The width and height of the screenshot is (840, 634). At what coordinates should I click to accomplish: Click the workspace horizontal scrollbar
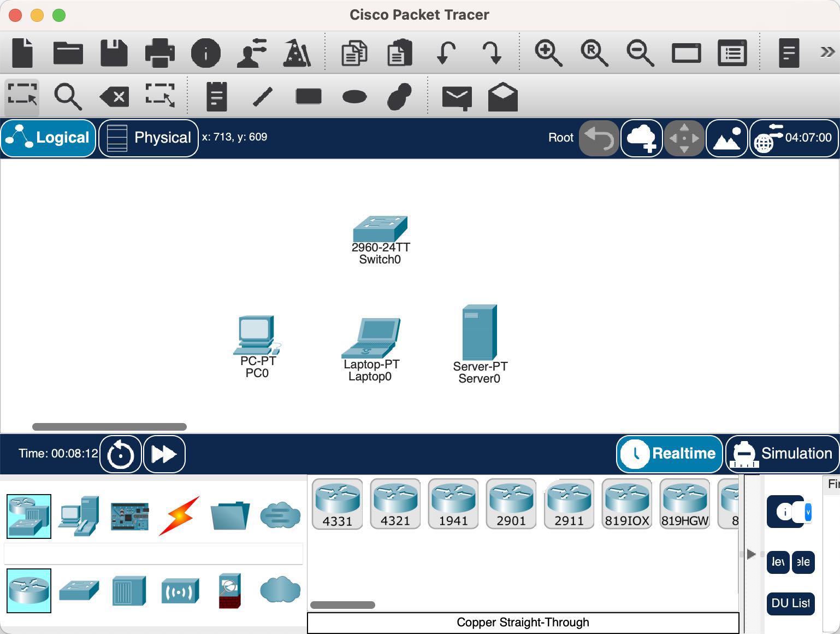point(109,427)
